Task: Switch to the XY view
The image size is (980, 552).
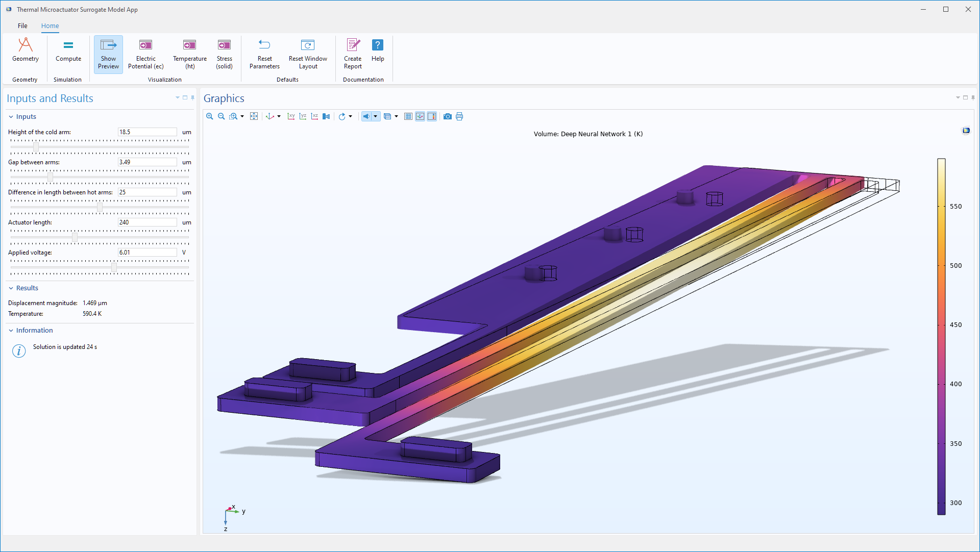Action: pyautogui.click(x=291, y=116)
